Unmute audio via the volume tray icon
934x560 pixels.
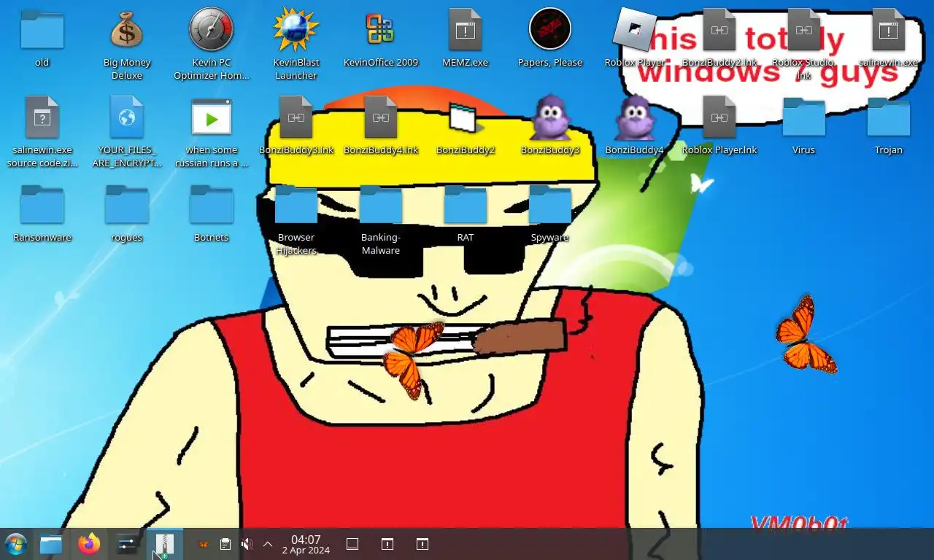(247, 544)
